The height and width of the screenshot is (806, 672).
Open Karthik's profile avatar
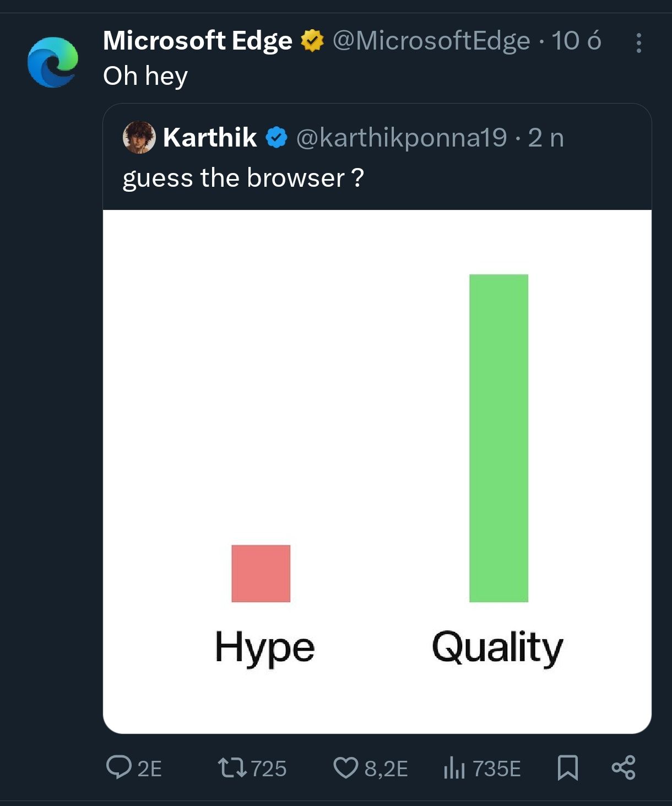[140, 139]
